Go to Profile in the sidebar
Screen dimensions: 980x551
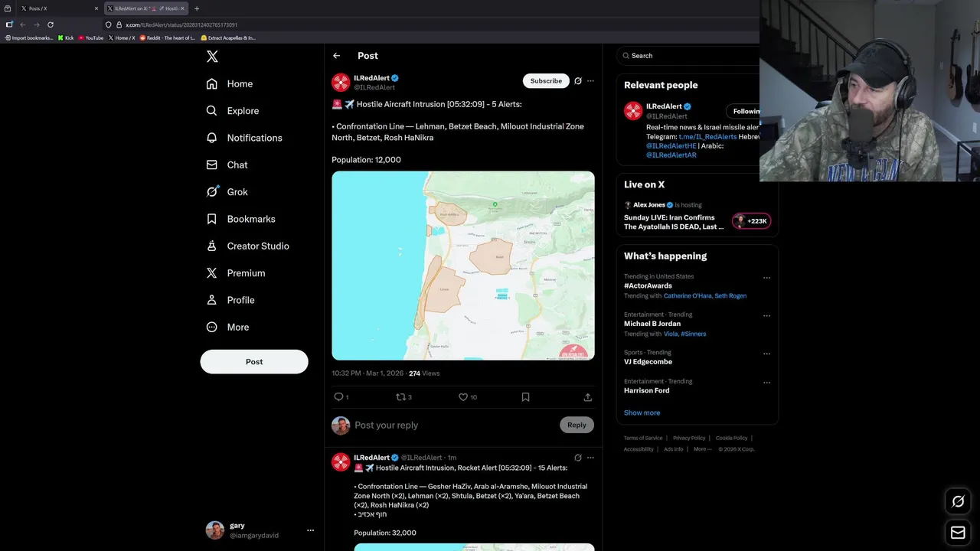point(230,300)
